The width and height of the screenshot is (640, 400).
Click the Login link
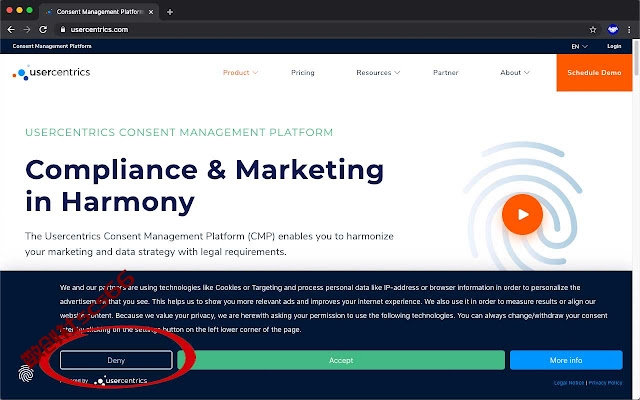pyautogui.click(x=614, y=46)
